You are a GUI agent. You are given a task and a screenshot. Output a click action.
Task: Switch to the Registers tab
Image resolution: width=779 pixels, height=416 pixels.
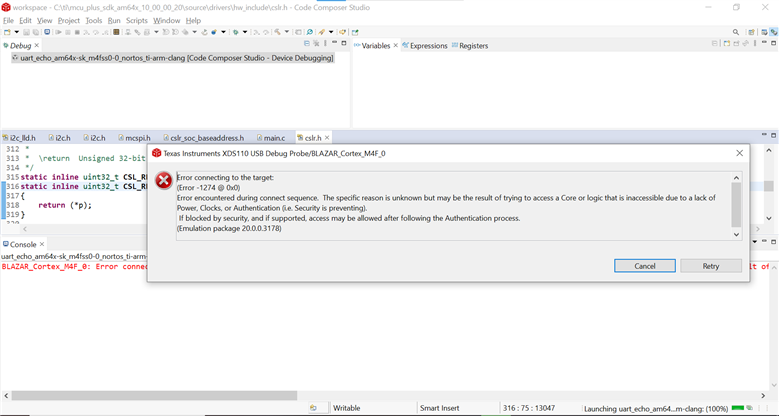click(469, 46)
